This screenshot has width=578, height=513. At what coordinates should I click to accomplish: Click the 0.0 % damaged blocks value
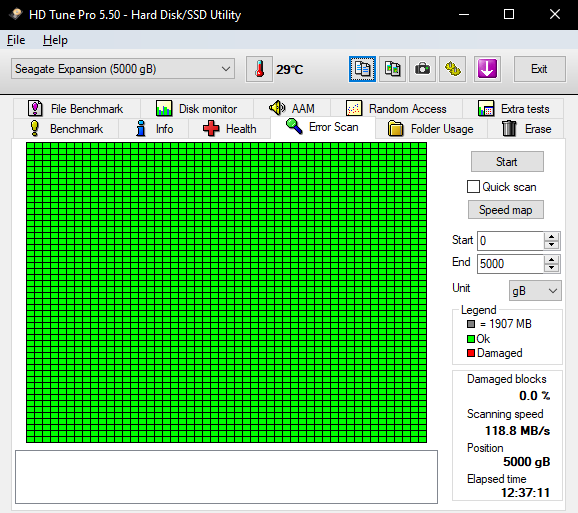pos(535,396)
